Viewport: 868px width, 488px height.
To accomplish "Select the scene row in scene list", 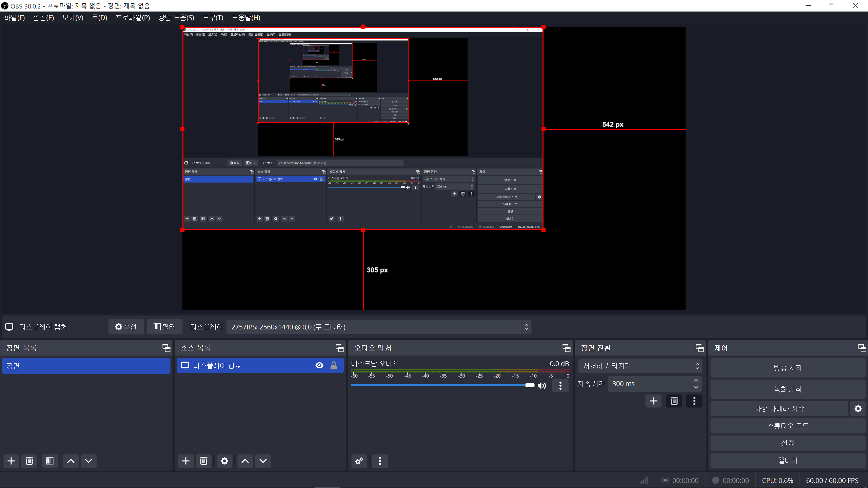I will [86, 366].
